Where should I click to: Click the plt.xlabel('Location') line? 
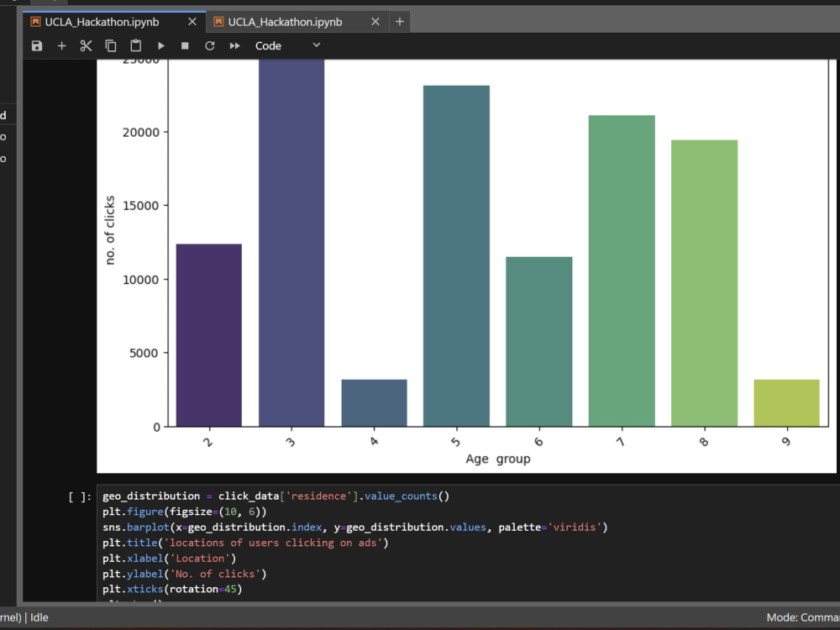click(170, 559)
